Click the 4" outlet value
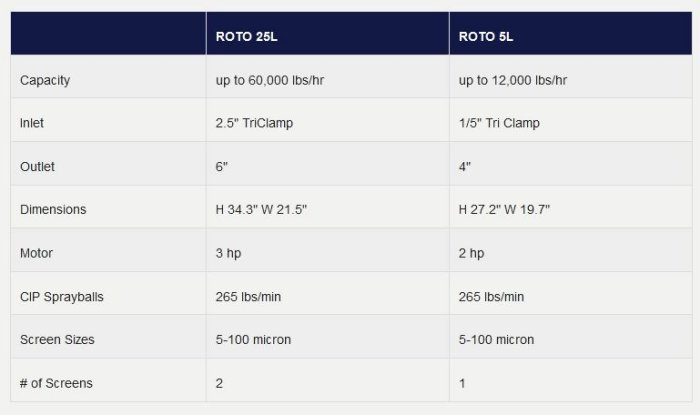 click(465, 167)
